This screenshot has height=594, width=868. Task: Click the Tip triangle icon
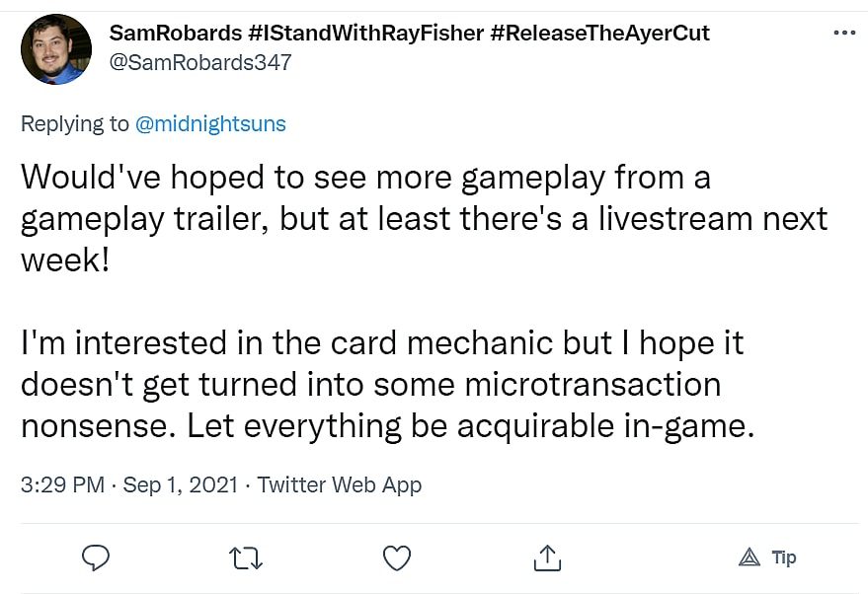pyautogui.click(x=750, y=558)
